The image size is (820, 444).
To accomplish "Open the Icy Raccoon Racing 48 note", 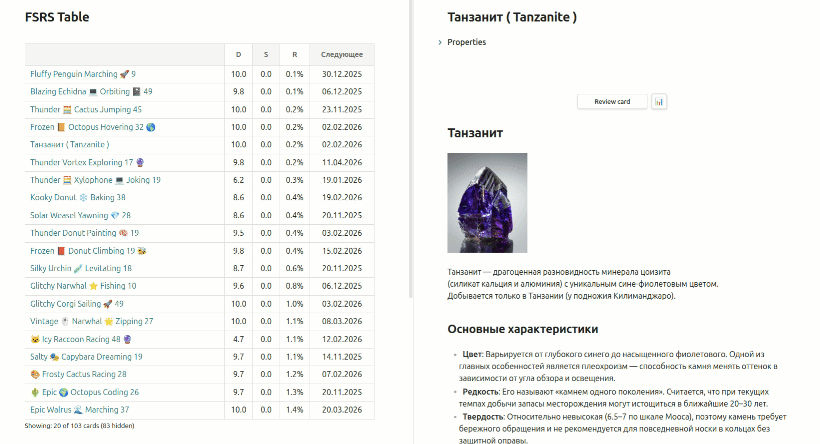I will pyautogui.click(x=81, y=339).
